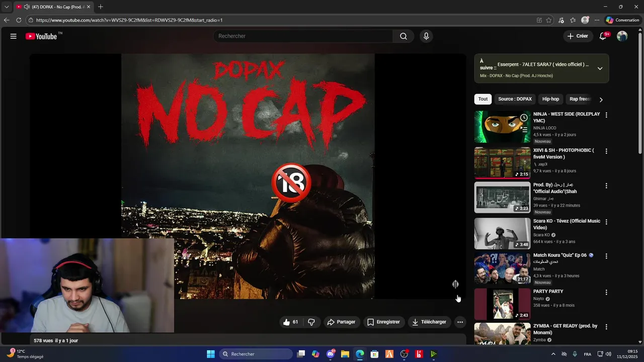Open options for Match Koura Quiz video
Image resolution: width=644 pixels, height=362 pixels.
[606, 256]
